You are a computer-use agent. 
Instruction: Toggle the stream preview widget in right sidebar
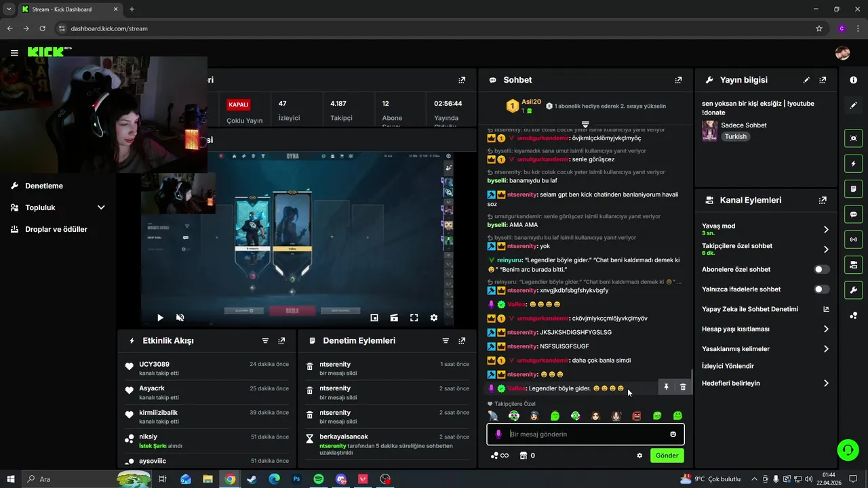coord(853,138)
